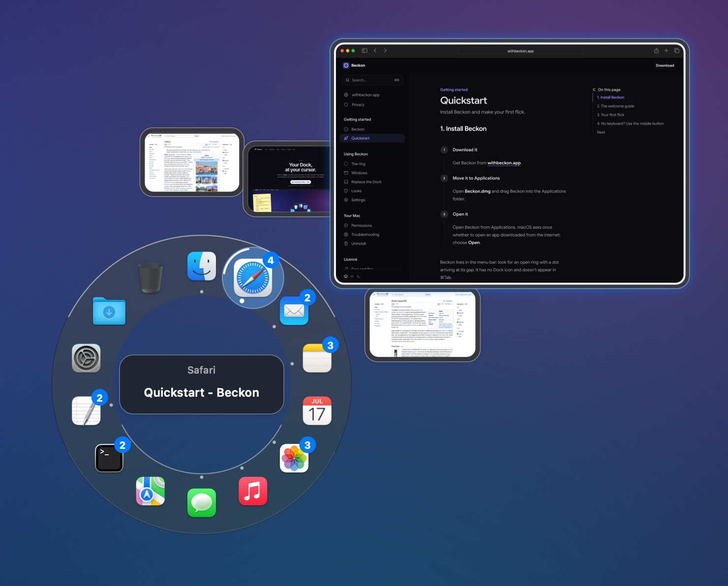Select Quickstart in the docs sidebar
Screen dimensions: 728x586
(372, 138)
